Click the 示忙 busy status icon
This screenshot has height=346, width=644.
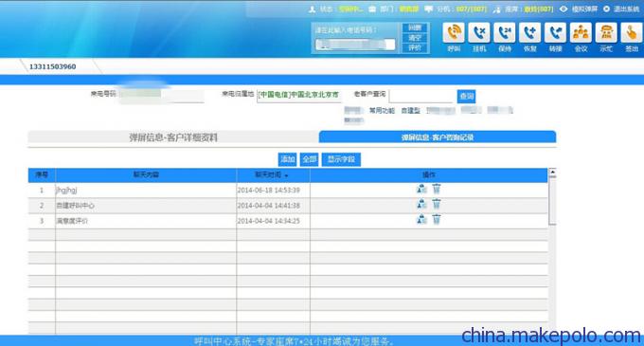click(606, 32)
